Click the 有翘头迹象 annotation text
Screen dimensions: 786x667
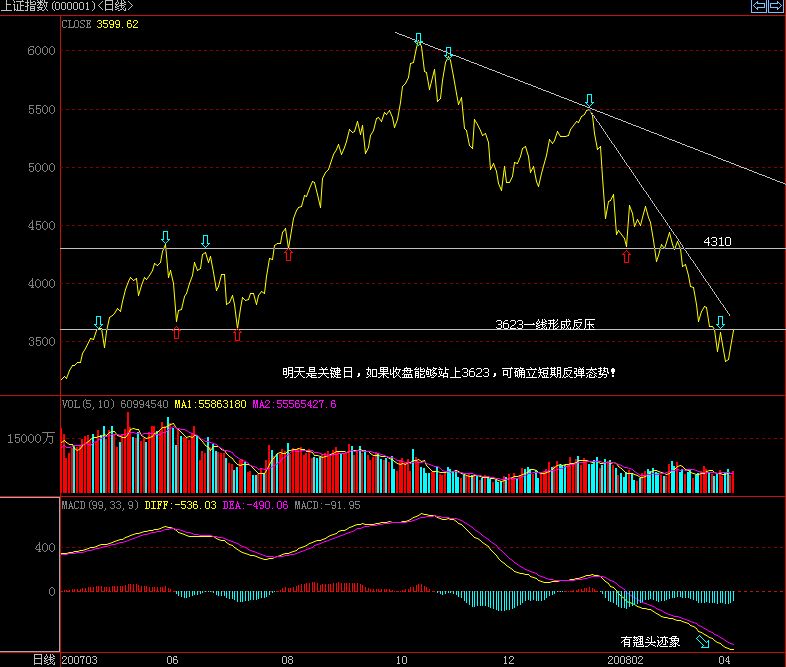[650, 641]
